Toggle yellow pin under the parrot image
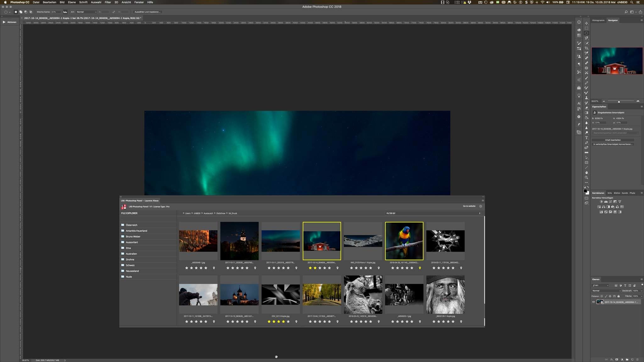 point(420,268)
